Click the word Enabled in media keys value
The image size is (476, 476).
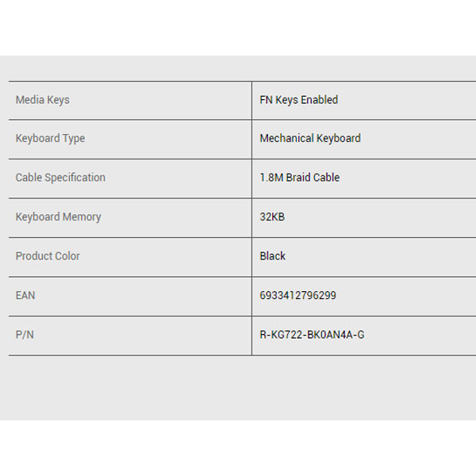click(319, 100)
